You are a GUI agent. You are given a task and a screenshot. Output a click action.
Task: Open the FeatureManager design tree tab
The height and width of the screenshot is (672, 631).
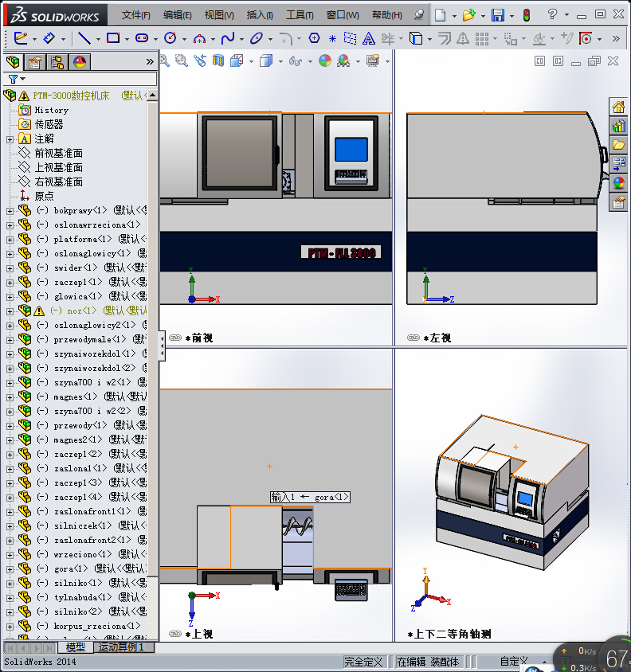pos(14,62)
